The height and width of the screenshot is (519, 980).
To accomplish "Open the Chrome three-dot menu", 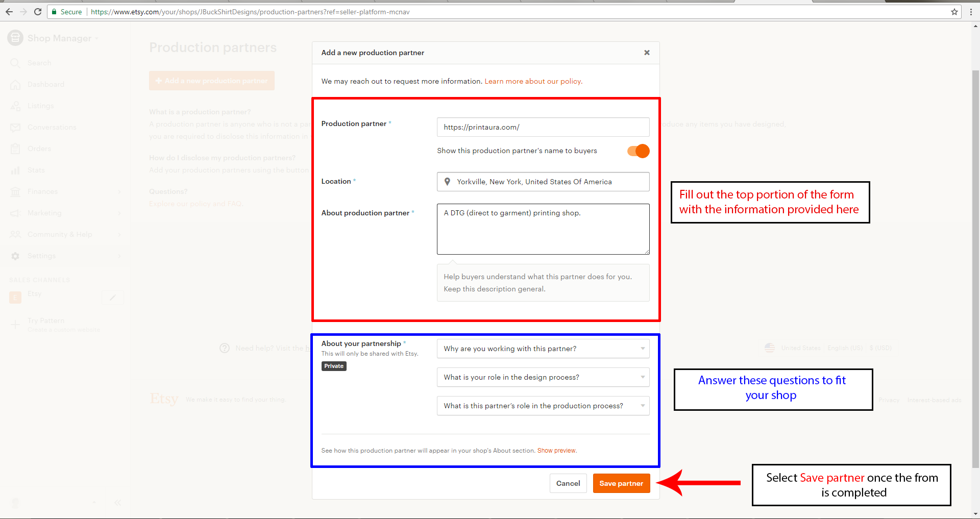I will (x=971, y=12).
